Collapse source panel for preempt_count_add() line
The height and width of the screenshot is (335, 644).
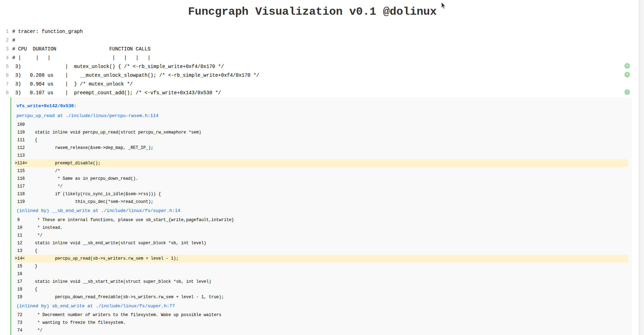(627, 92)
